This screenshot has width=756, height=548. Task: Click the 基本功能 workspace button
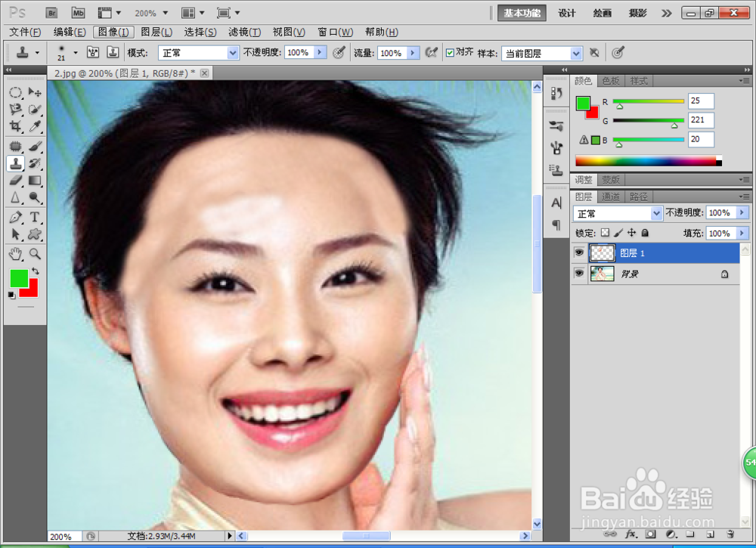(x=522, y=13)
